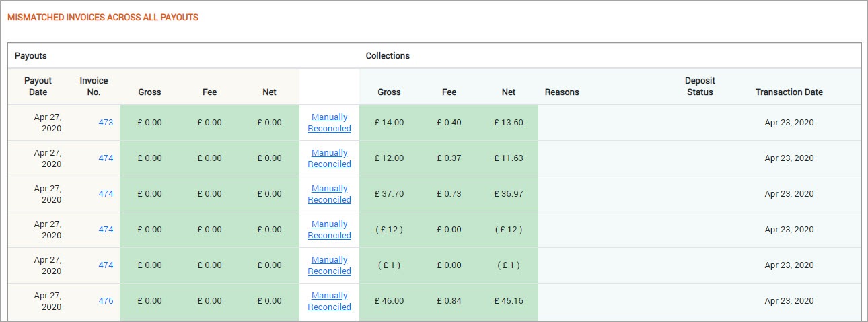Select collections net value £ 11.63
868x322 pixels.
pos(509,158)
